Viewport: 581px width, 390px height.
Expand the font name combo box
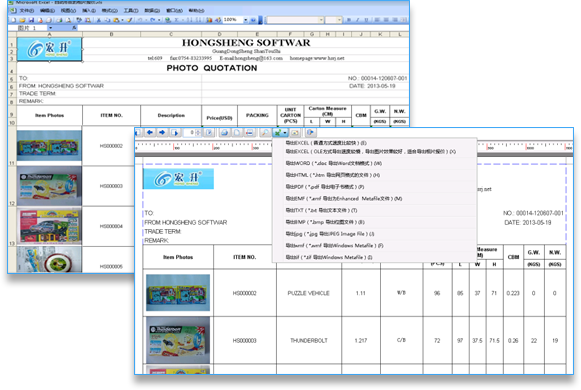coord(321,20)
